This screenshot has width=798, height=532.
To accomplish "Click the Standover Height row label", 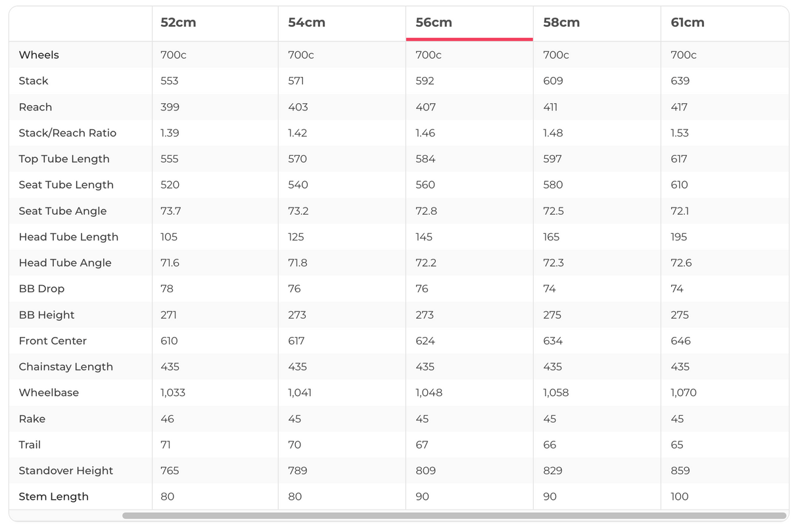I will [x=66, y=471].
